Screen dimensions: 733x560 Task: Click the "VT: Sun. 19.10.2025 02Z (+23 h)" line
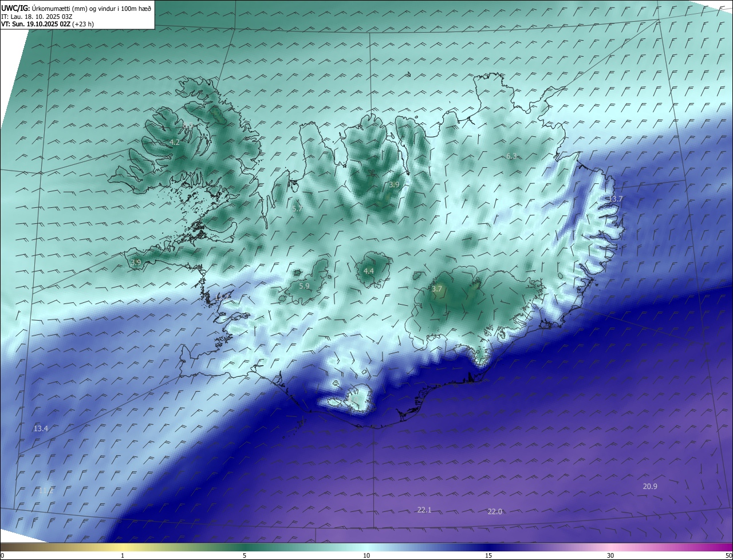tap(48, 24)
